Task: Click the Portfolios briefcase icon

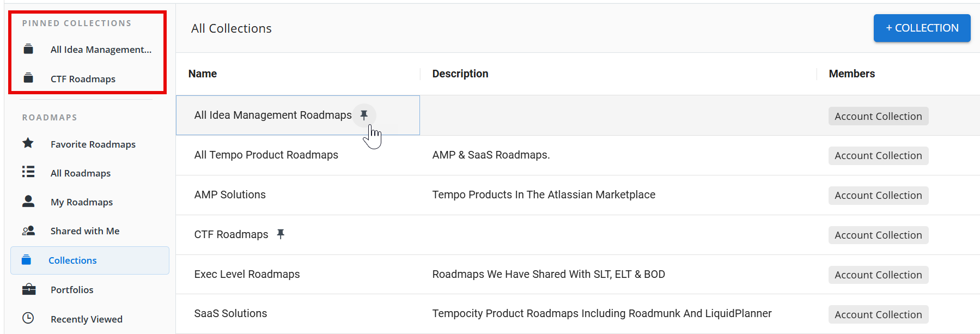Action: 28,289
